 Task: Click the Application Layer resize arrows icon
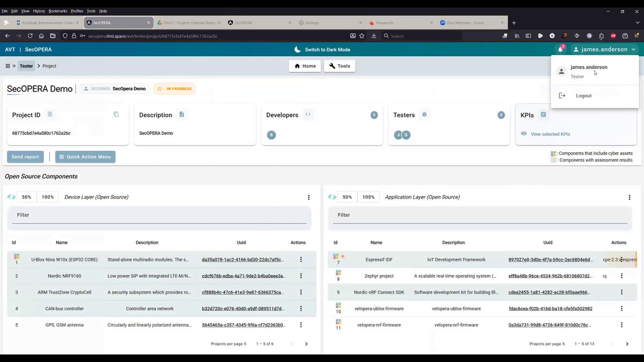point(332,197)
